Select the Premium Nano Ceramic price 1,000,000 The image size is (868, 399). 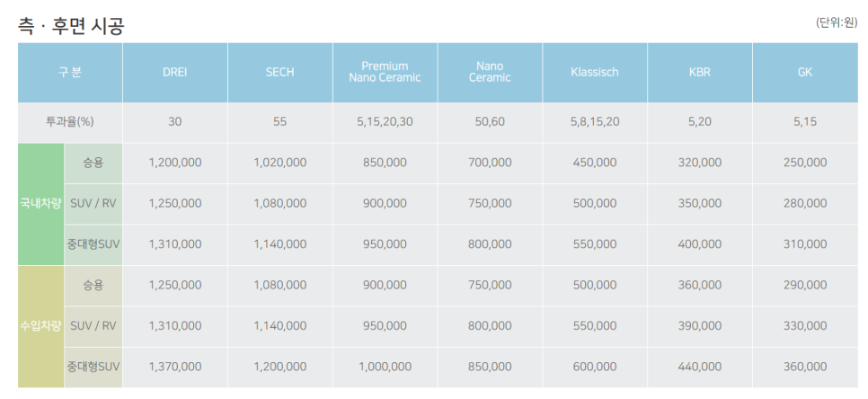coord(385,367)
